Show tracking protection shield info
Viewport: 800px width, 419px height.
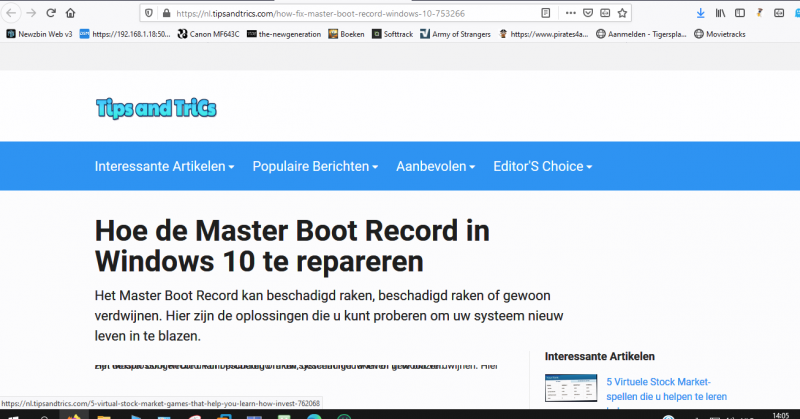149,13
